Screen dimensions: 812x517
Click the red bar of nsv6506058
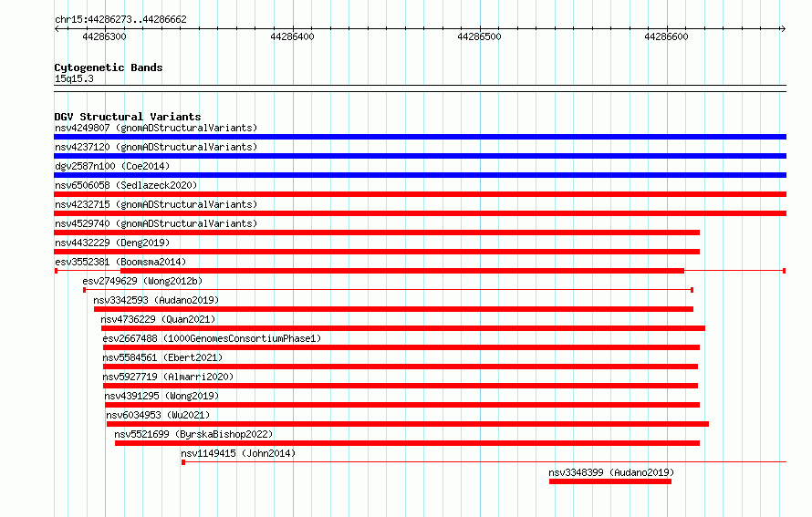pyautogui.click(x=420, y=194)
